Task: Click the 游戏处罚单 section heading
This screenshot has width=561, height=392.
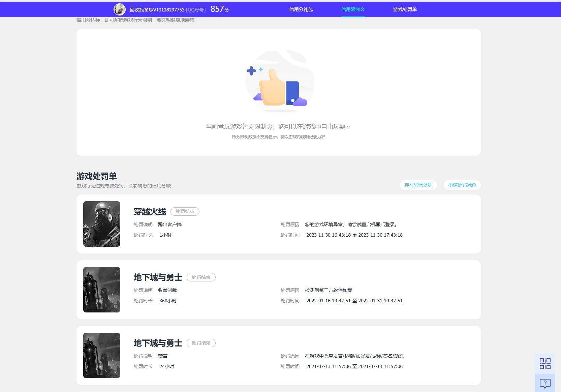Action: (x=97, y=176)
